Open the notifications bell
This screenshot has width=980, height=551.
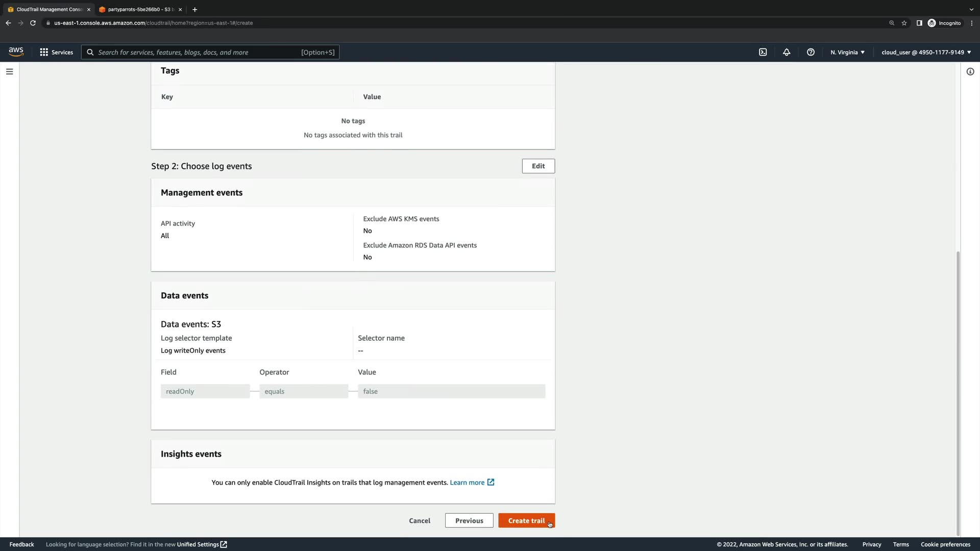tap(787, 52)
